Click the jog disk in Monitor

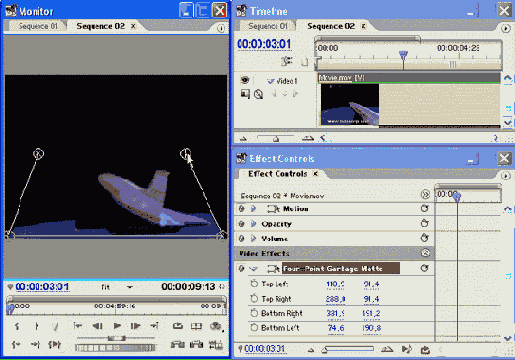115,348
